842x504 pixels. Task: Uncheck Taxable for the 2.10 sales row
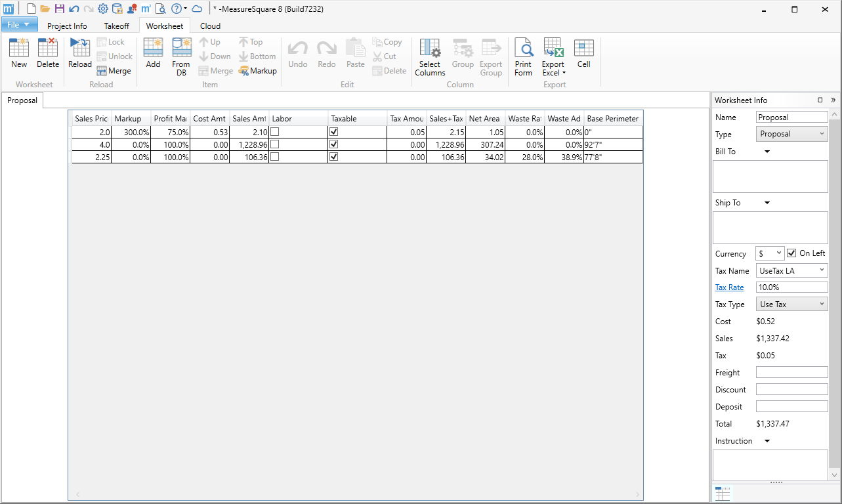(x=334, y=132)
